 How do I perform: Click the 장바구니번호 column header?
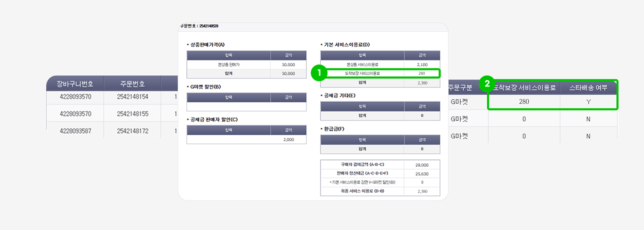pyautogui.click(x=75, y=84)
